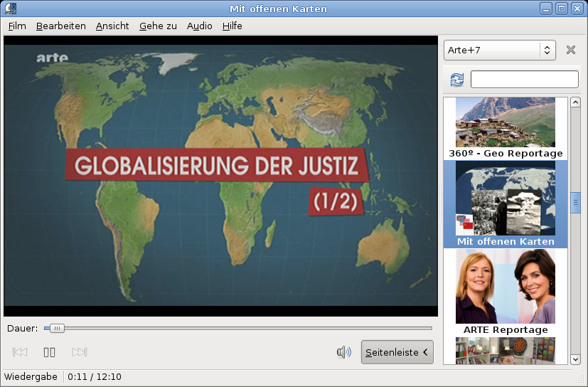Image resolution: width=588 pixels, height=387 pixels.
Task: Open the Audio menu
Action: point(200,26)
